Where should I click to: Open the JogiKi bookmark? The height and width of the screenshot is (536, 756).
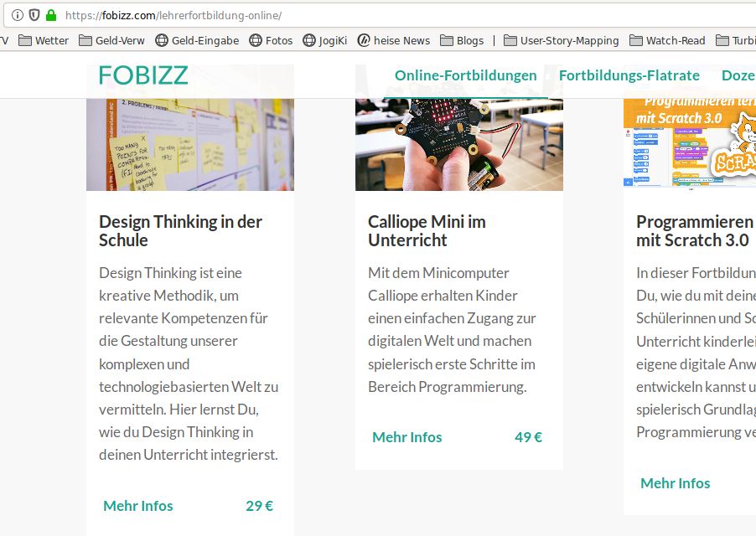click(x=325, y=40)
